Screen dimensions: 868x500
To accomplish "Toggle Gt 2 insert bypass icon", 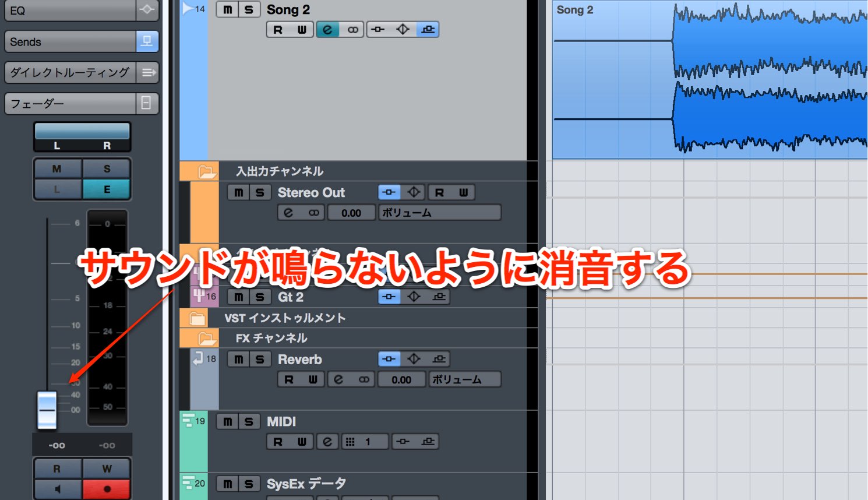I will pos(389,297).
